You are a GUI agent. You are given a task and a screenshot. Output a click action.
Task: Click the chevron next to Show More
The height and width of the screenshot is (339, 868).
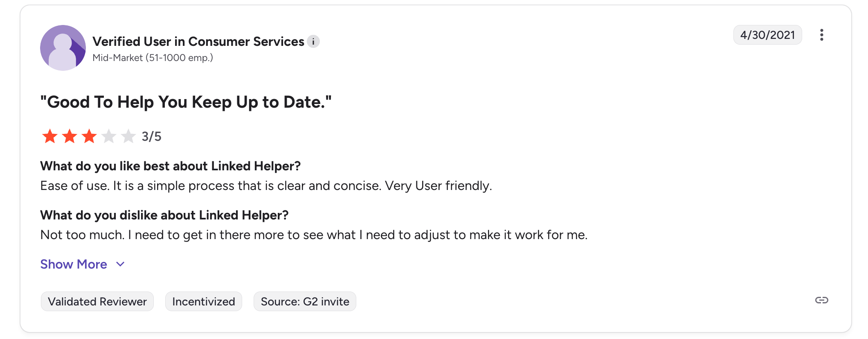[120, 264]
